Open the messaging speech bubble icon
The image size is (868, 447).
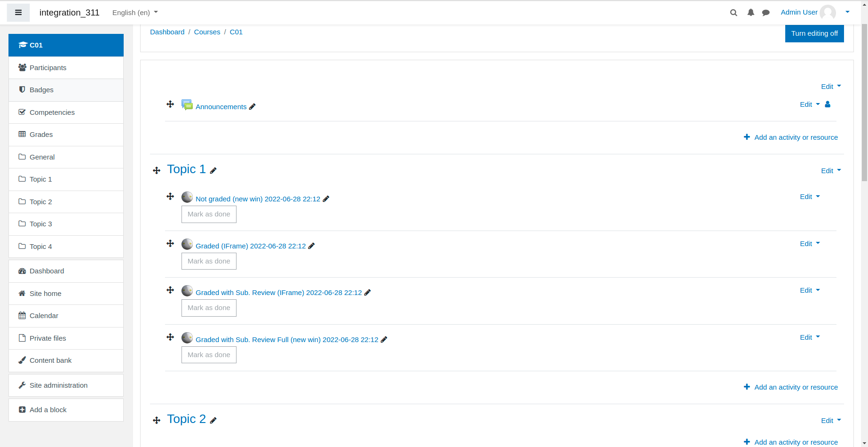point(766,13)
